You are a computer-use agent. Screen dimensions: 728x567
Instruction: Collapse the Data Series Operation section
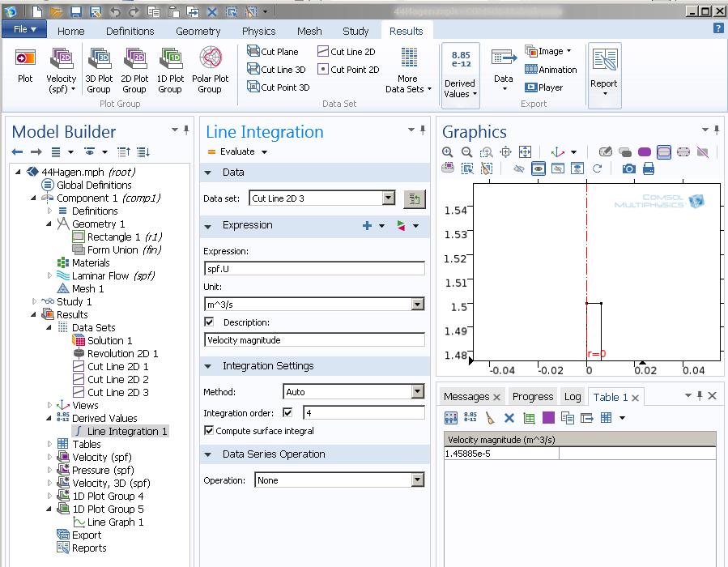coord(208,454)
